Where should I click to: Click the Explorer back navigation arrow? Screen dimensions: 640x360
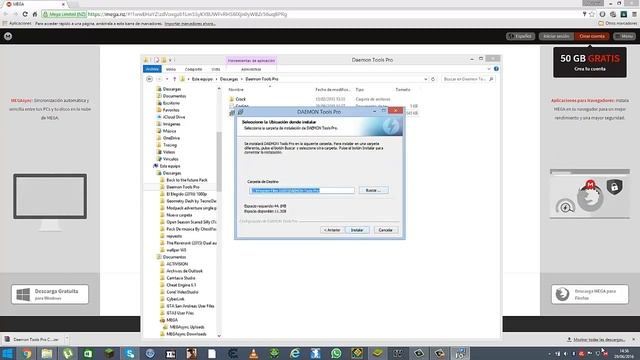click(x=149, y=79)
